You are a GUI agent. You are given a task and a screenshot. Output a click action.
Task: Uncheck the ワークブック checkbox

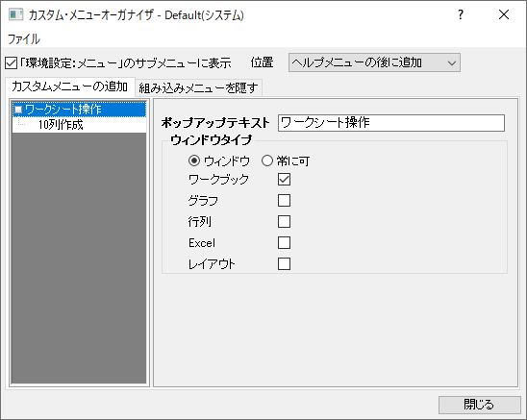[284, 179]
